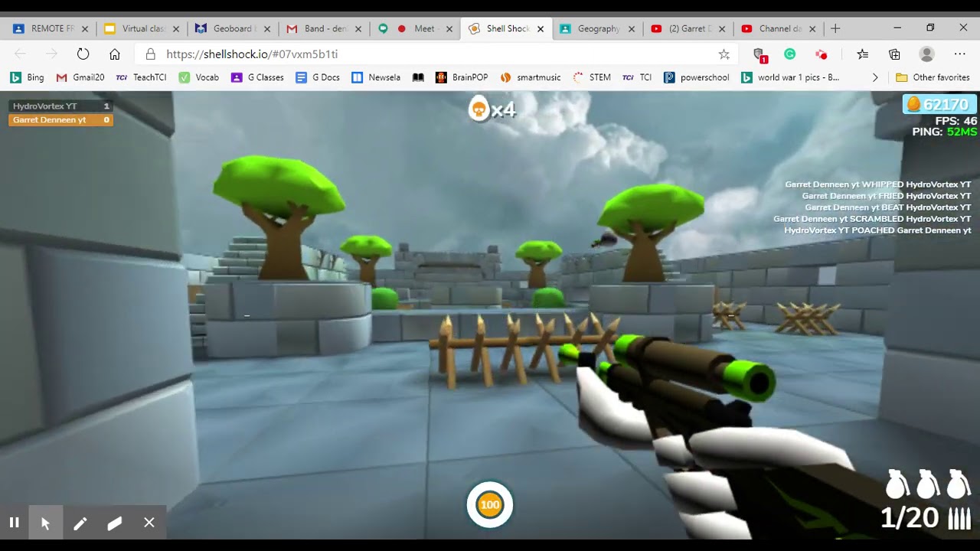980x551 pixels.
Task: Close the Shell Shockers tab
Action: 541,29
